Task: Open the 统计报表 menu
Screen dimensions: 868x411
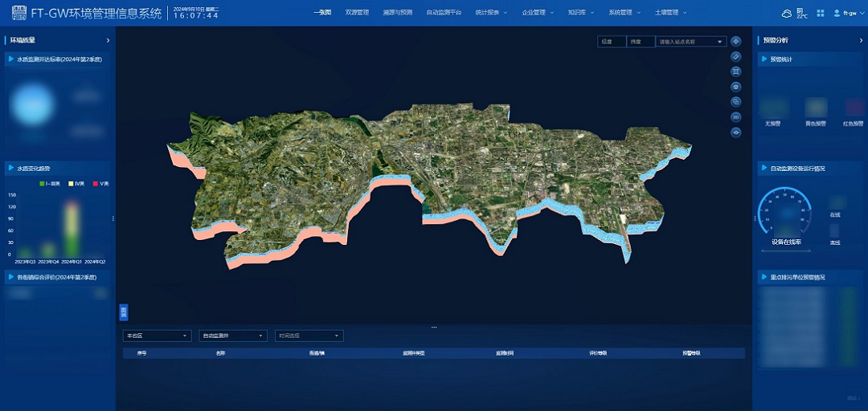Action: [490, 13]
